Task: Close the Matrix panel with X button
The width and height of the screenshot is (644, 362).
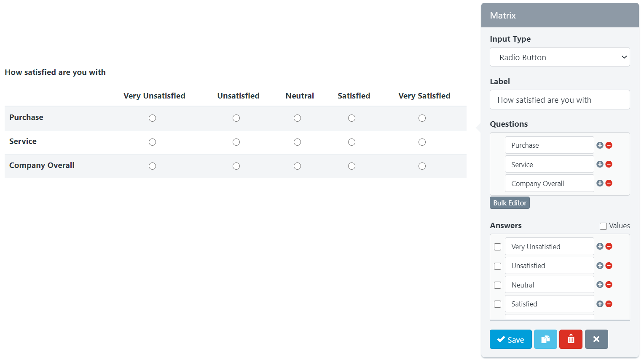Action: tap(596, 339)
